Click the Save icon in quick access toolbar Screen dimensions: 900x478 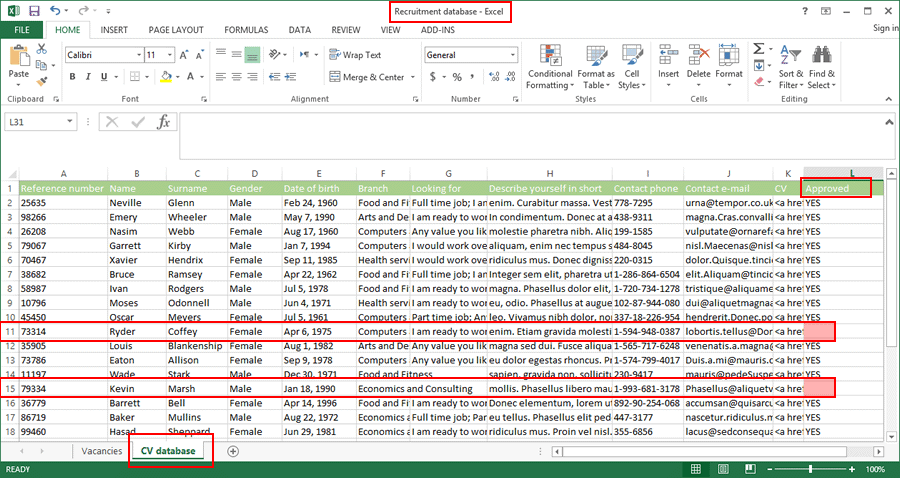[x=34, y=11]
